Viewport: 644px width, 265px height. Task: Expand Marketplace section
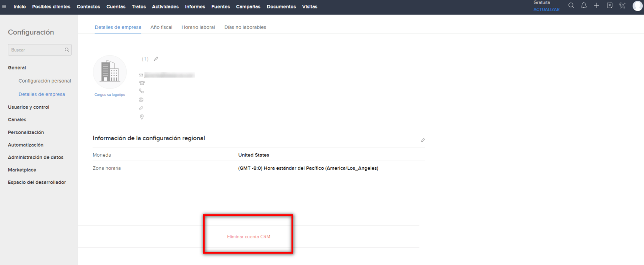(x=22, y=170)
